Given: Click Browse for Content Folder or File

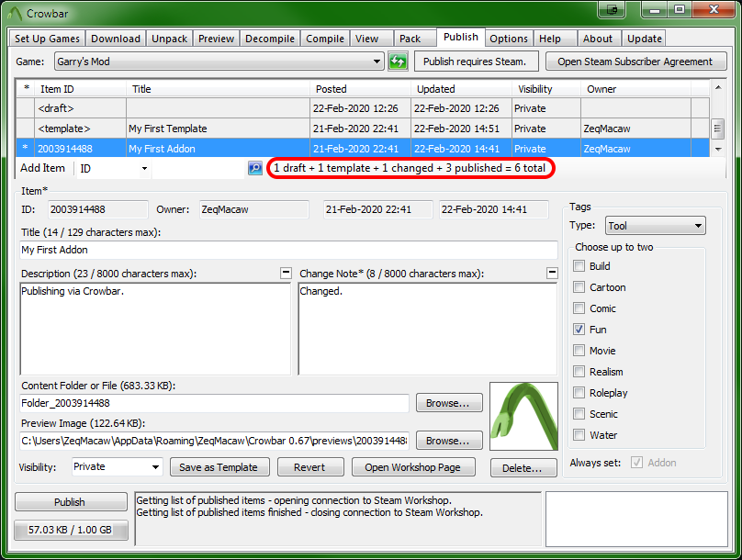Looking at the screenshot, I should coord(449,403).
